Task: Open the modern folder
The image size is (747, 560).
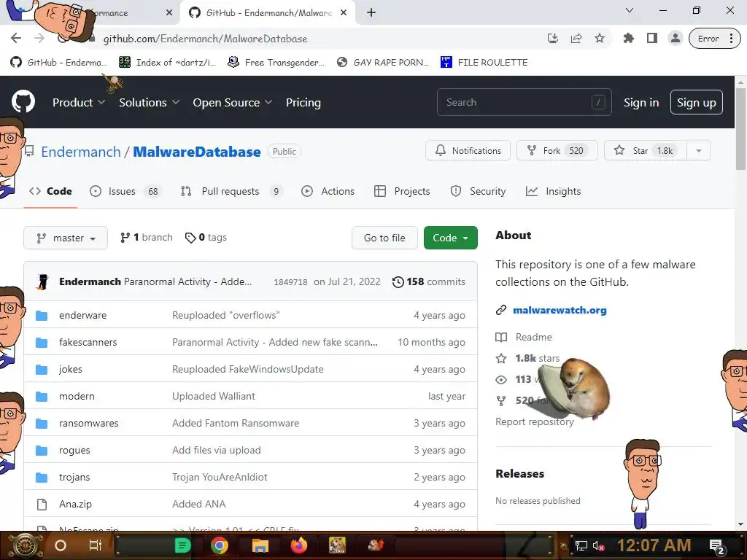Action: (x=77, y=396)
